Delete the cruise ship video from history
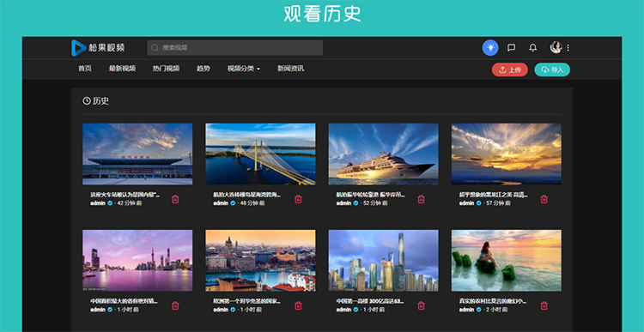This screenshot has width=644, height=332. click(421, 199)
